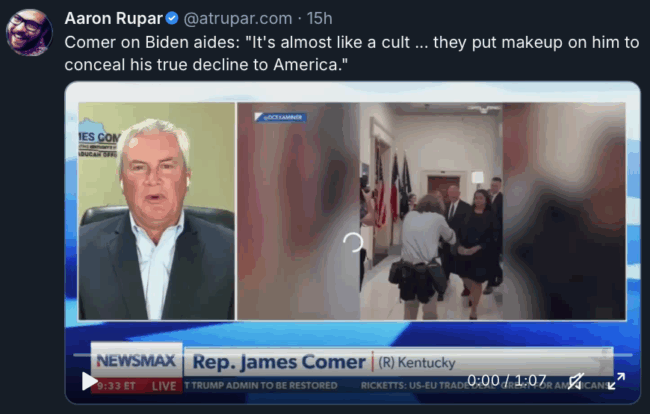650x414 pixels.
Task: Open the post via the 15h timestamp
Action: [x=320, y=18]
